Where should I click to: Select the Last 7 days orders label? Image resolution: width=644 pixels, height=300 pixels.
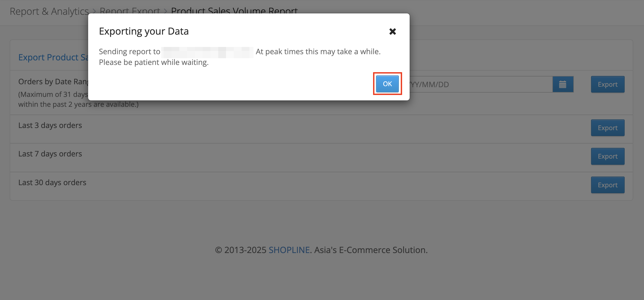click(50, 154)
